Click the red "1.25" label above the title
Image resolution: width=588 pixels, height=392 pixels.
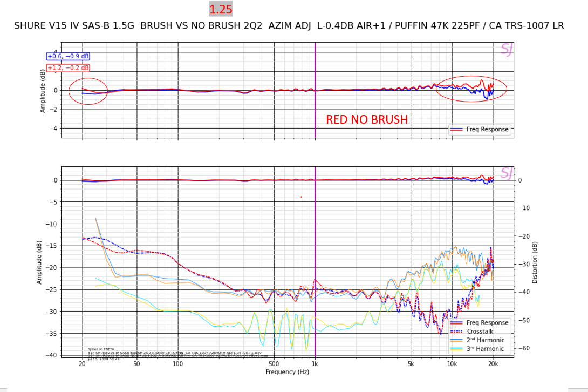pyautogui.click(x=221, y=9)
